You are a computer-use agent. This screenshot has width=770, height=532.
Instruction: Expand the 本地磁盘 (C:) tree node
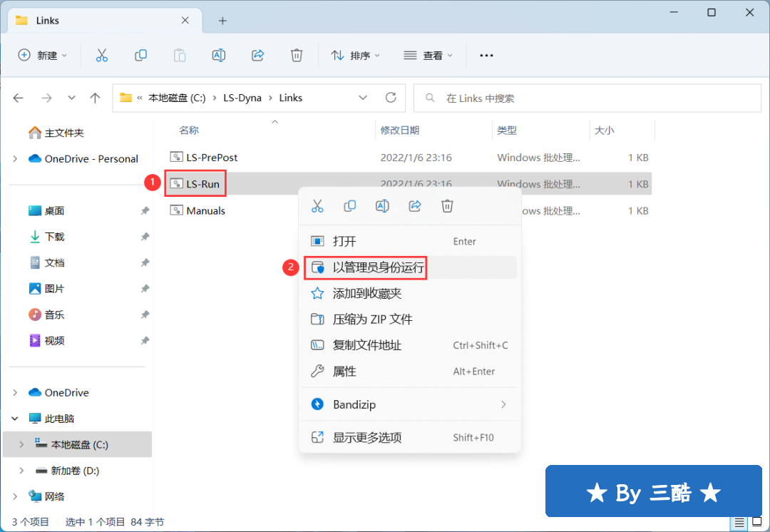pos(21,444)
